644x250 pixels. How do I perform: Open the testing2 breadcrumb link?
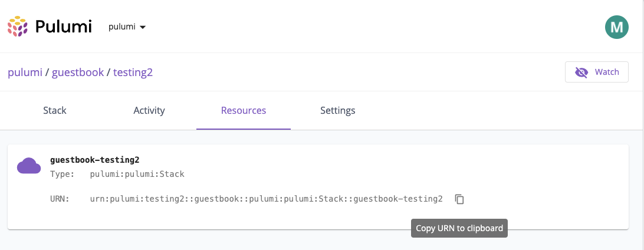tap(133, 73)
